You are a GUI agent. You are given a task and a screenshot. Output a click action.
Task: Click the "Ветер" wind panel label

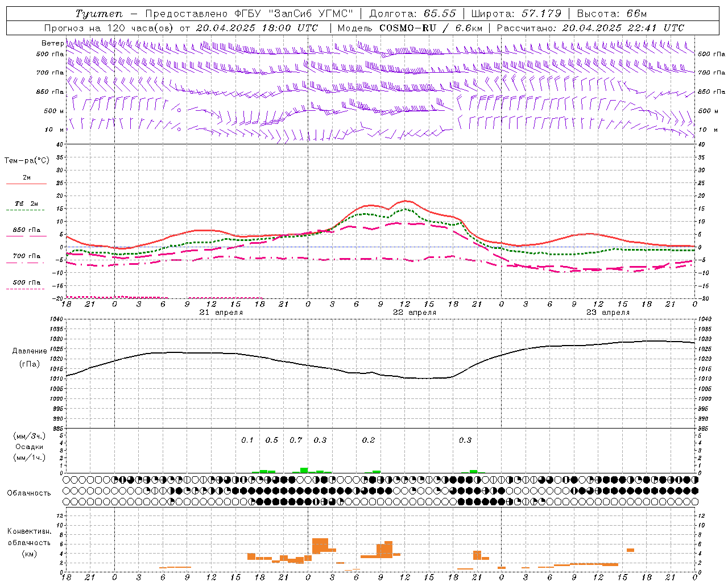[x=52, y=43]
